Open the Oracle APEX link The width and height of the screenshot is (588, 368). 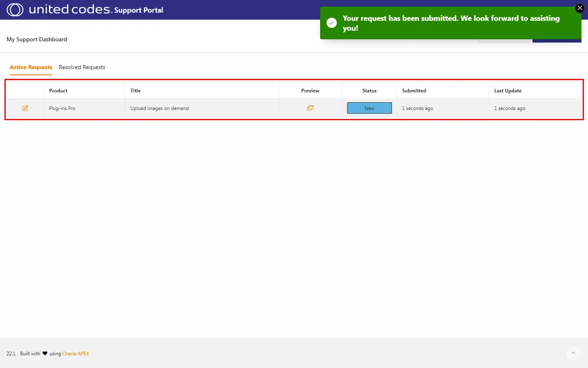(x=76, y=354)
